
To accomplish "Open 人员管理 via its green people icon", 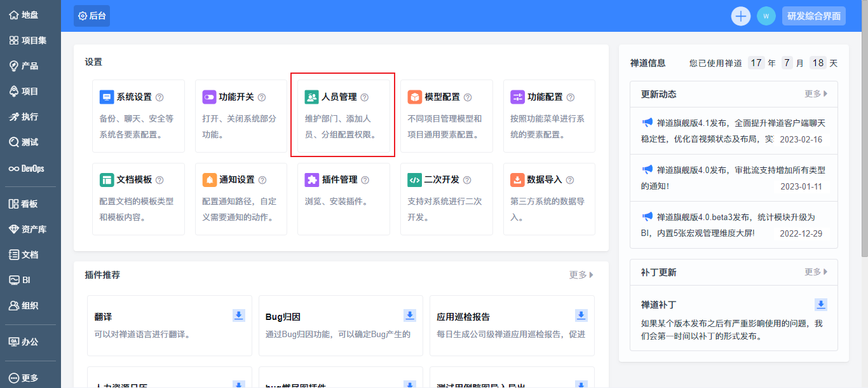I will pos(312,97).
